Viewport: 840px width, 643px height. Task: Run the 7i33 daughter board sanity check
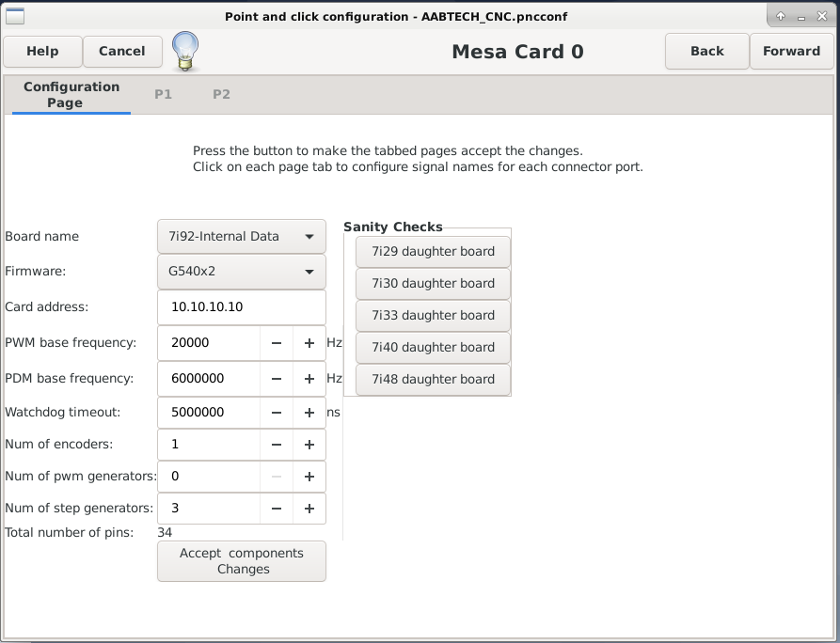pos(433,315)
